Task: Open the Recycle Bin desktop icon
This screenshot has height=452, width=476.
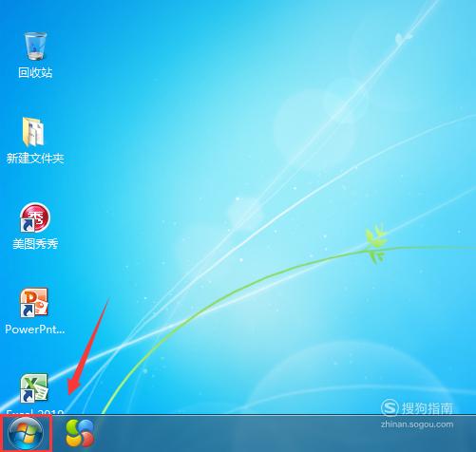Action: pyautogui.click(x=35, y=46)
